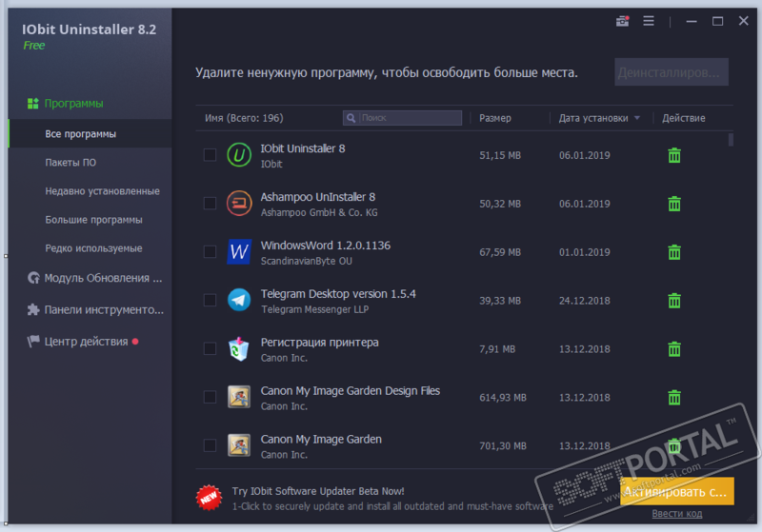Click the ScandinavianByte OU publisher text
Image resolution: width=762 pixels, height=532 pixels.
[x=306, y=261]
